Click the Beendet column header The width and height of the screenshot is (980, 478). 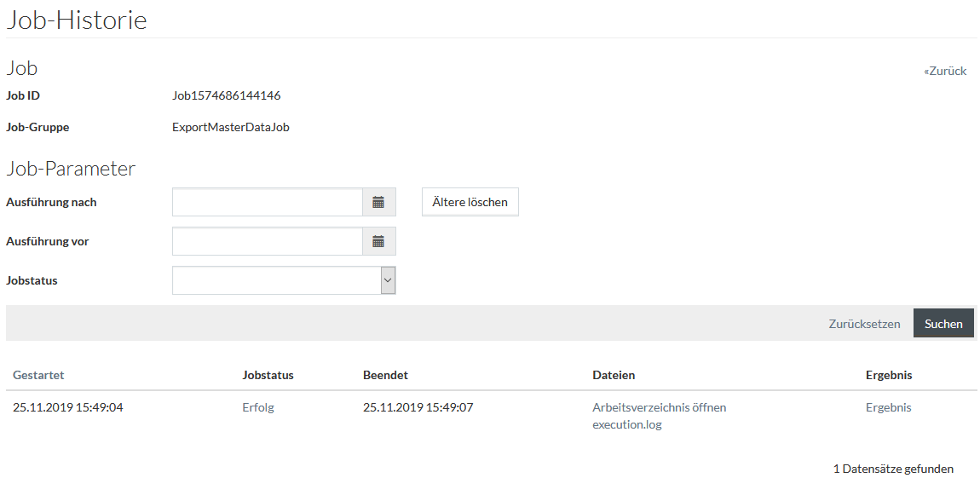coord(385,375)
